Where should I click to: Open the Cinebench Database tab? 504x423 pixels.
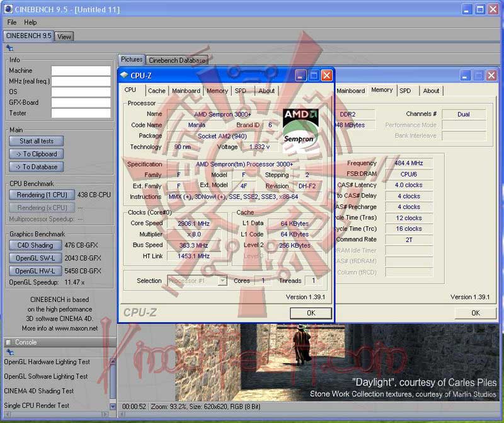(x=177, y=60)
